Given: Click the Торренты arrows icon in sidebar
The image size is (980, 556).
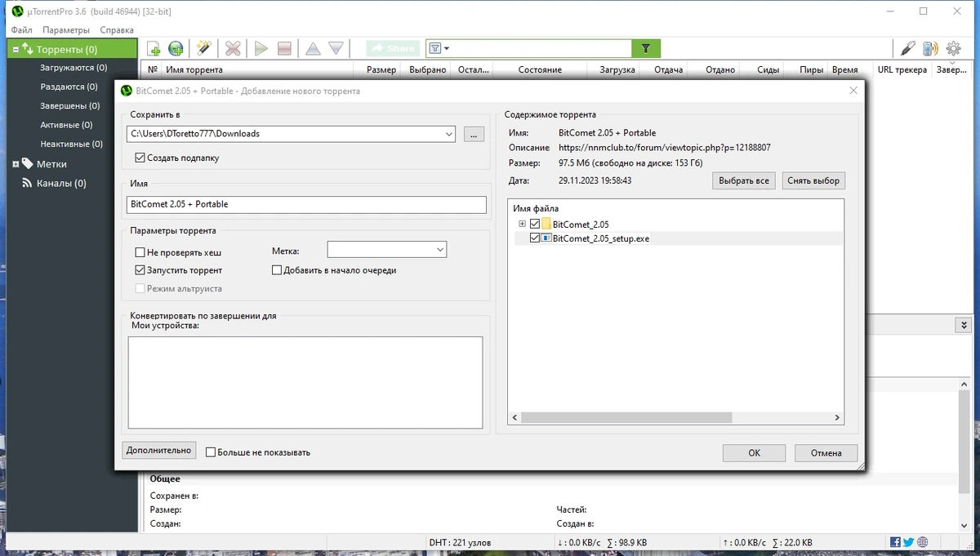Looking at the screenshot, I should (27, 49).
